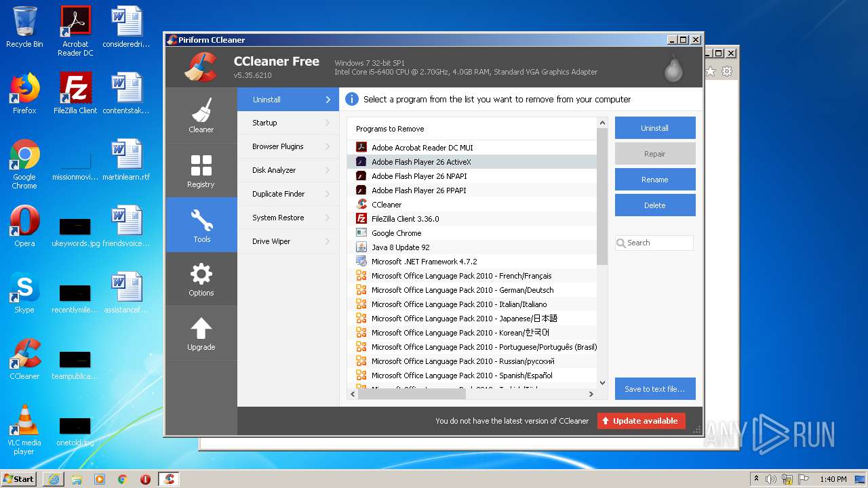Click the vertical scrollbar up arrow

pyautogui.click(x=602, y=123)
